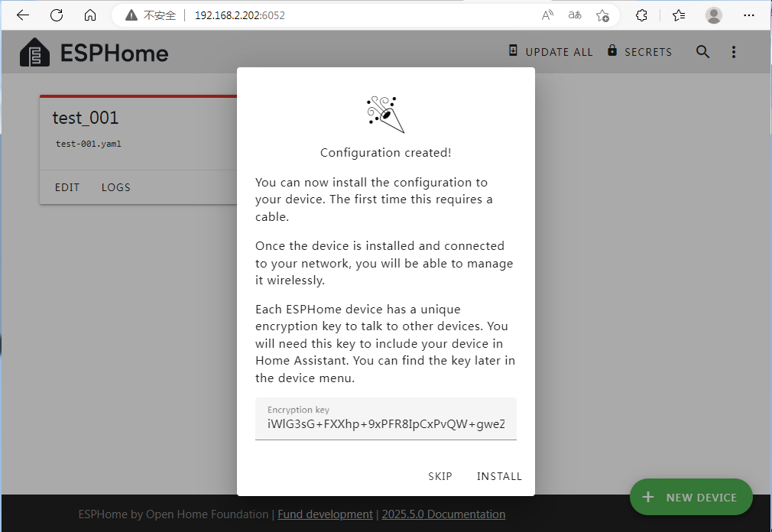Screen dimensions: 772x532
Task: Click the ESPHome house logo icon
Action: 34,53
